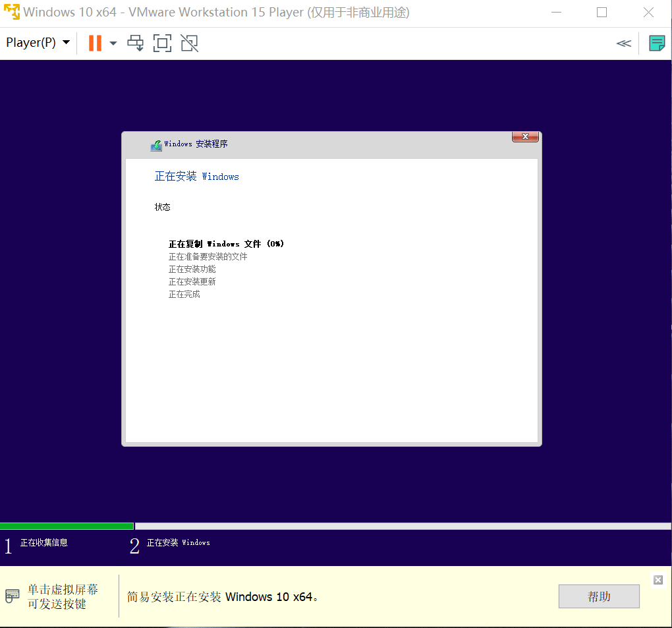The height and width of the screenshot is (628, 672).
Task: Click the 简易安装正在安装 Windows 10 x64 message
Action: (x=223, y=597)
